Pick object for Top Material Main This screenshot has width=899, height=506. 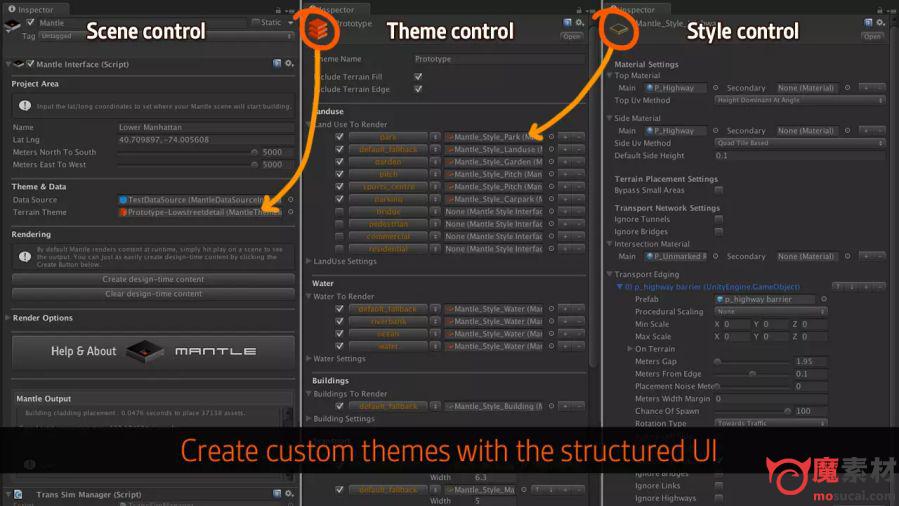point(716,88)
